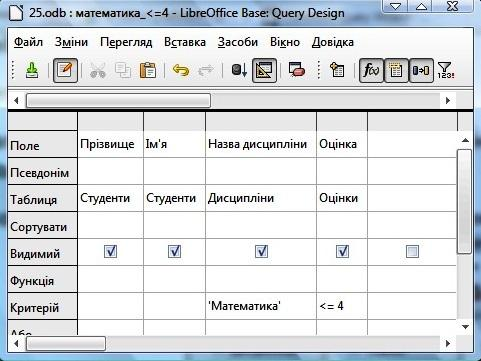Toggle Design View on/off icon

(264, 70)
